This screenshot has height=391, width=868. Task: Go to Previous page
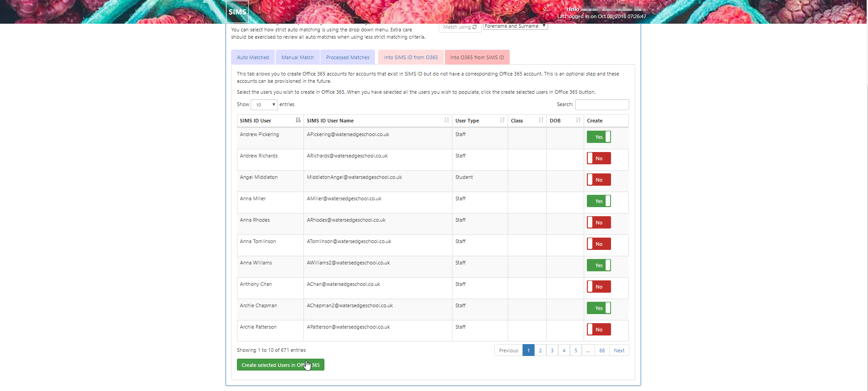[508, 350]
